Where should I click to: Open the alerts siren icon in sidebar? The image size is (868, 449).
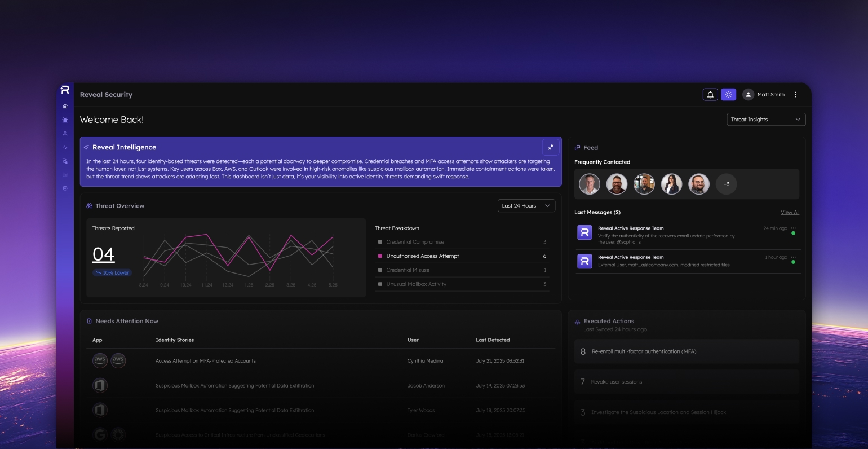[65, 120]
